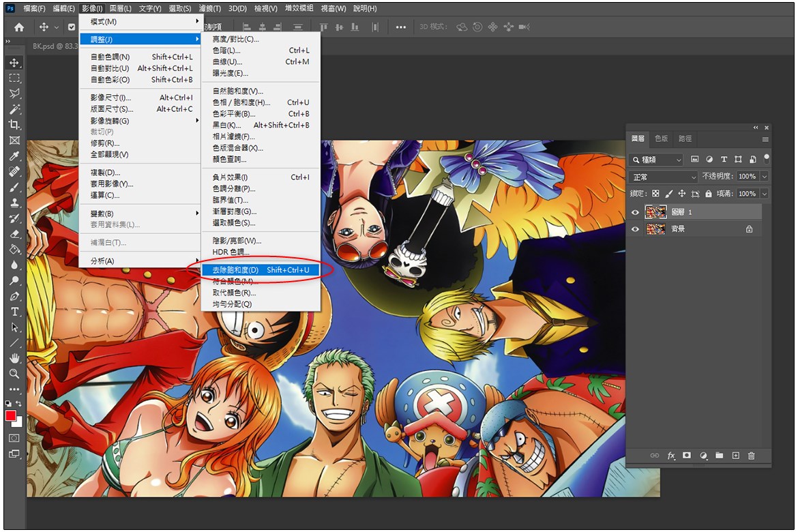Viewport: 798px width, 532px height.
Task: Select the Move tool in the toolbox
Action: click(14, 63)
